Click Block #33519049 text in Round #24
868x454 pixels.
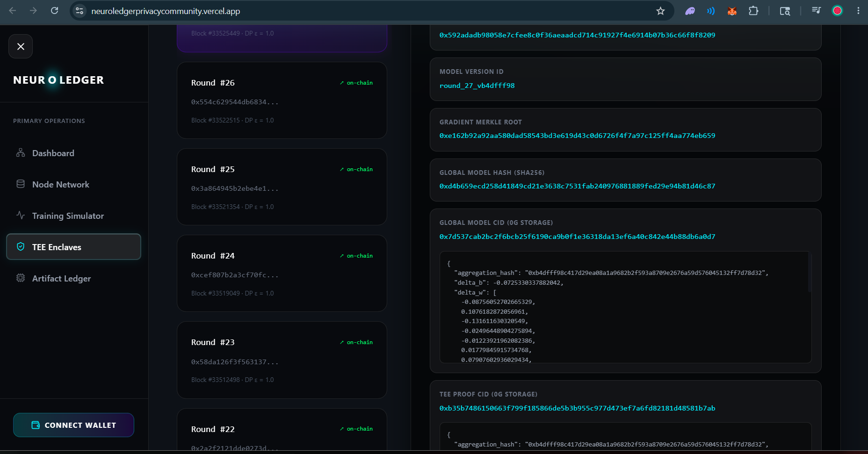pos(216,293)
